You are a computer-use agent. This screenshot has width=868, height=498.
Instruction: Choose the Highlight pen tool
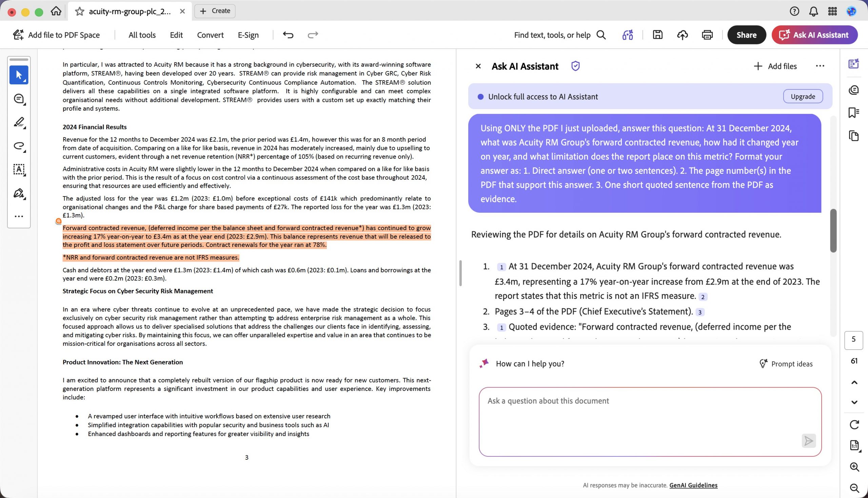[19, 122]
